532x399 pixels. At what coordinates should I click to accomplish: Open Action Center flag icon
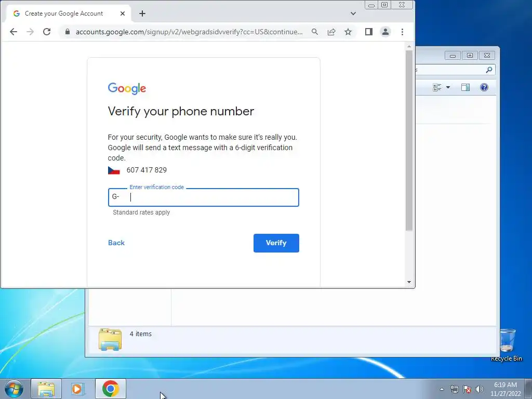[467, 389]
